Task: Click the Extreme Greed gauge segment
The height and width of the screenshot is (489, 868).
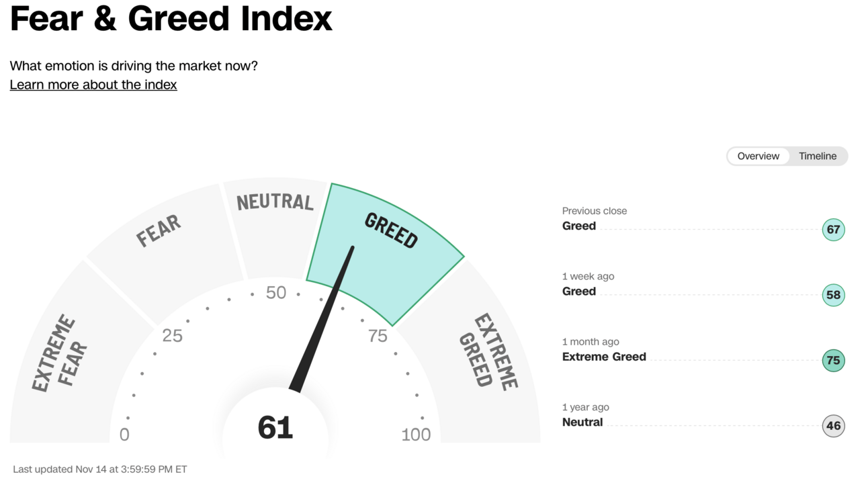Action: point(484,356)
